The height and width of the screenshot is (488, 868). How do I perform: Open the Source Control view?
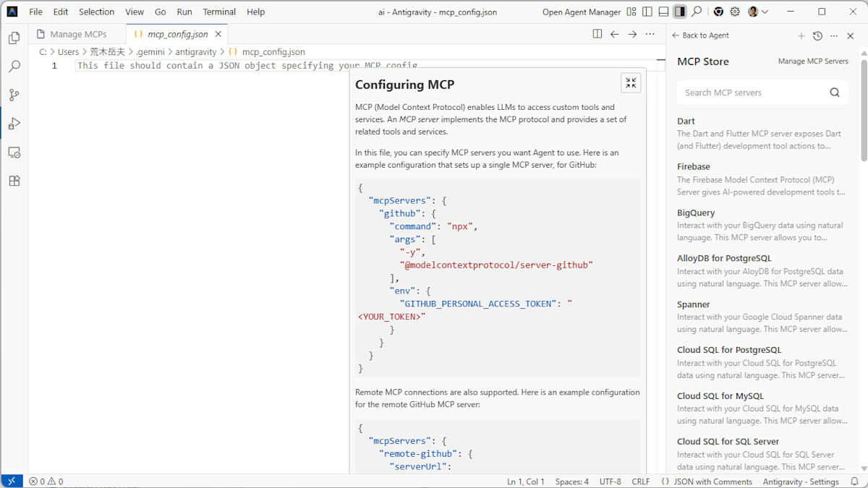(14, 95)
